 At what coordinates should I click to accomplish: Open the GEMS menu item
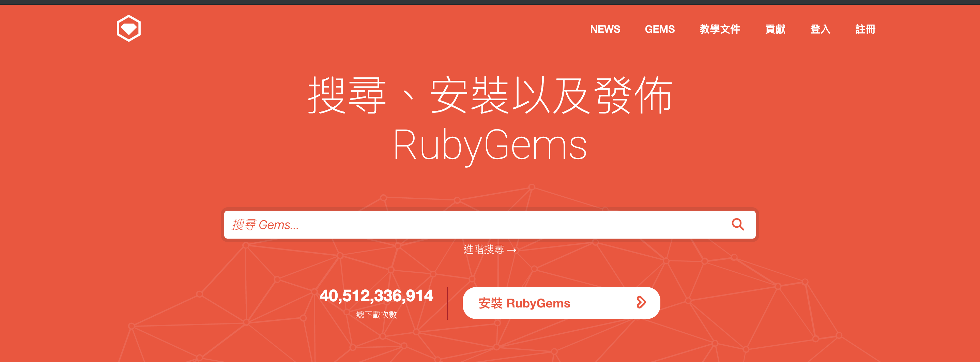(660, 29)
